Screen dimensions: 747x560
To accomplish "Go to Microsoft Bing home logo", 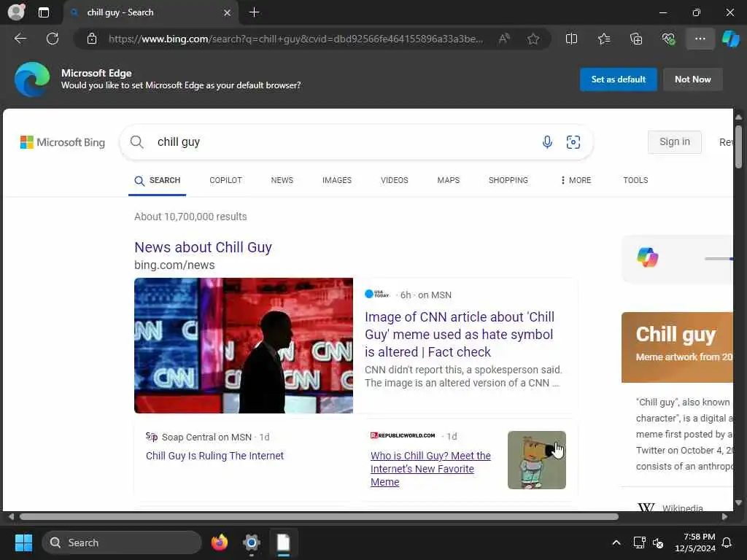I will (x=63, y=142).
